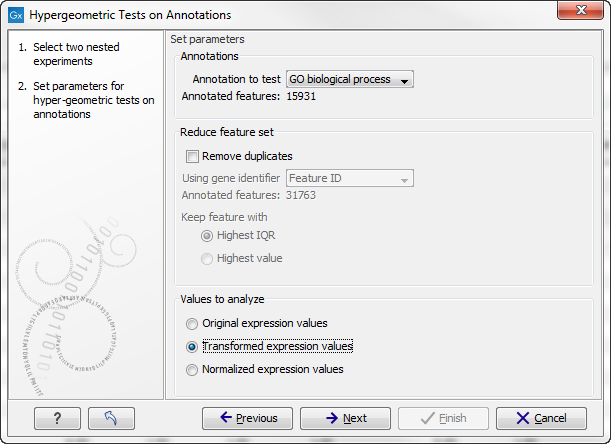
Task: Go back with the Previous button
Action: point(247,418)
